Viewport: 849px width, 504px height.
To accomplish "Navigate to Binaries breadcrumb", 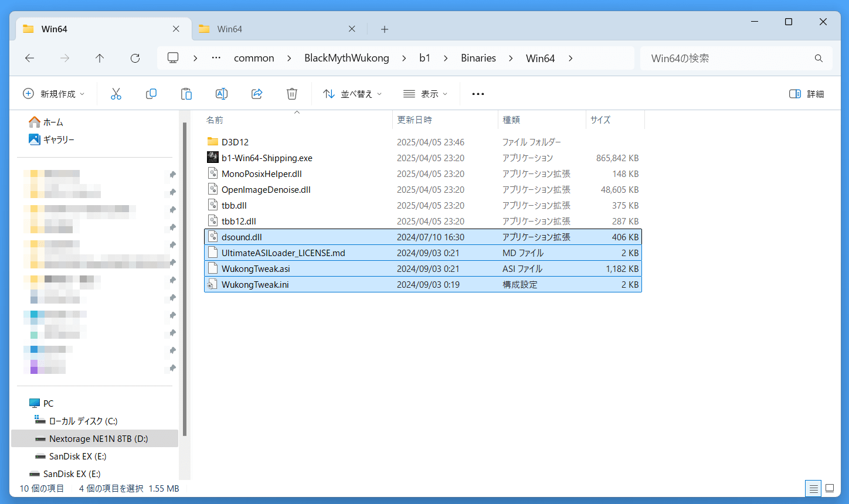I will coord(478,58).
